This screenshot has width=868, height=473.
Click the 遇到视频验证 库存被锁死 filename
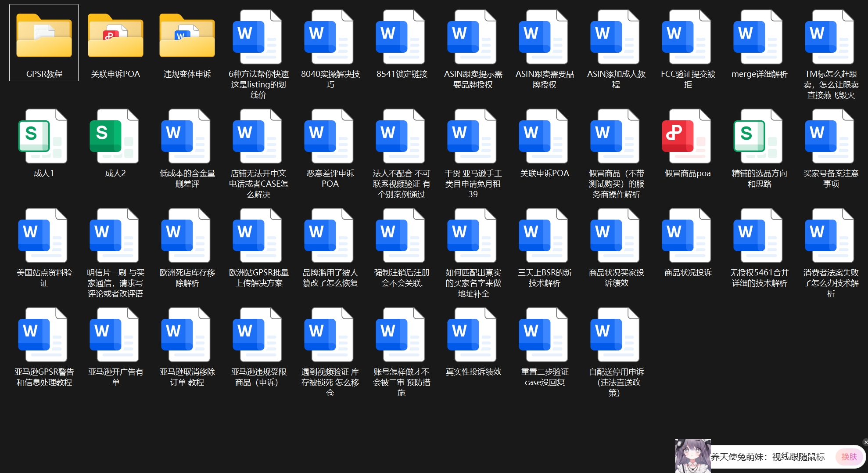coord(330,382)
